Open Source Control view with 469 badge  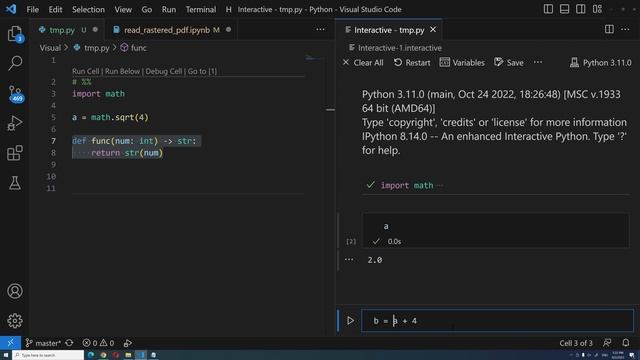(x=15, y=93)
